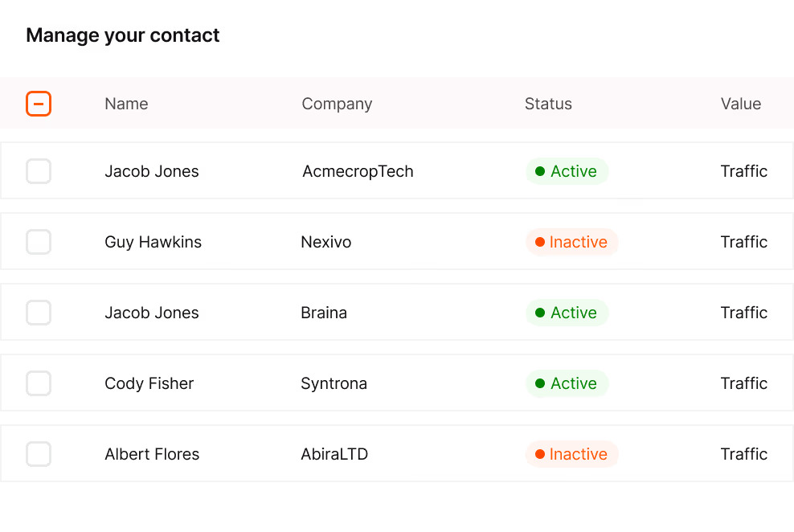Screen dimensions: 794x532
Task: Open the Guy Hawkins contact name
Action: point(153,242)
